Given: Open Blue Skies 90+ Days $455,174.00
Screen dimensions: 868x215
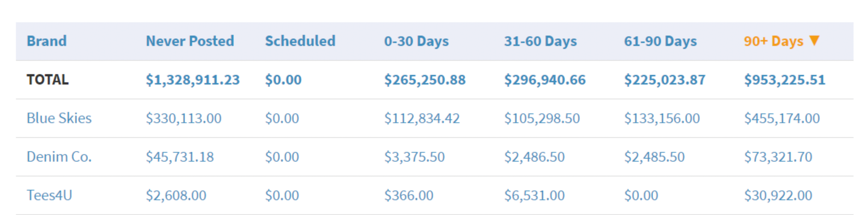Looking at the screenshot, I should point(782,118).
